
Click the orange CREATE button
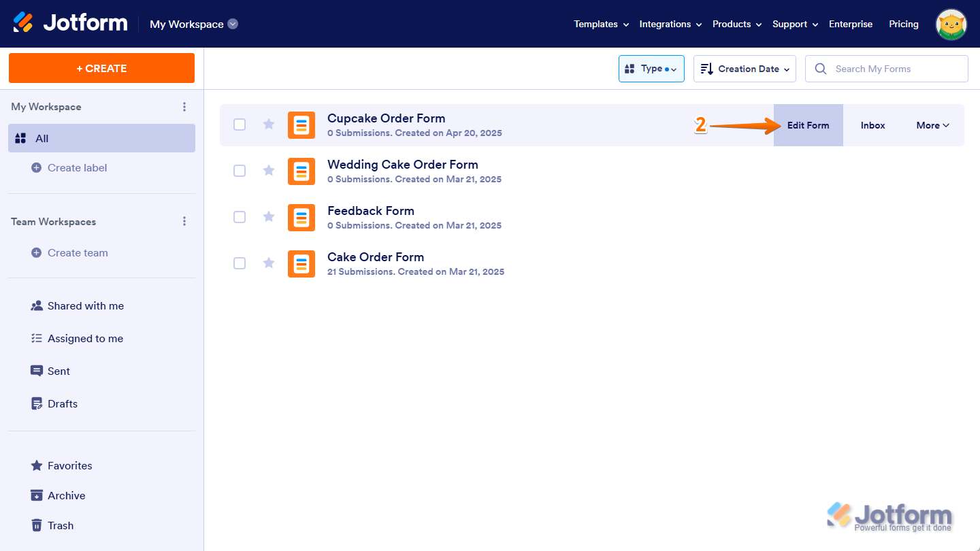point(101,68)
